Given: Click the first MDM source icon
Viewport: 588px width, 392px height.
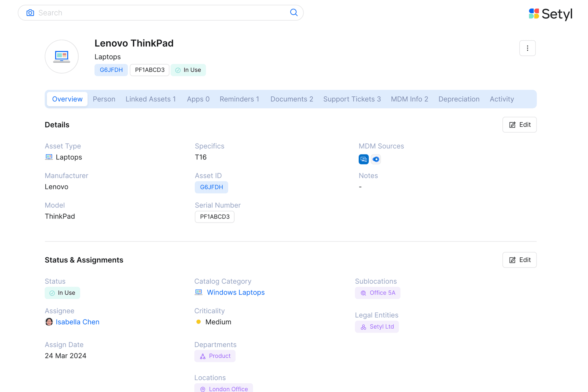Looking at the screenshot, I should point(364,159).
